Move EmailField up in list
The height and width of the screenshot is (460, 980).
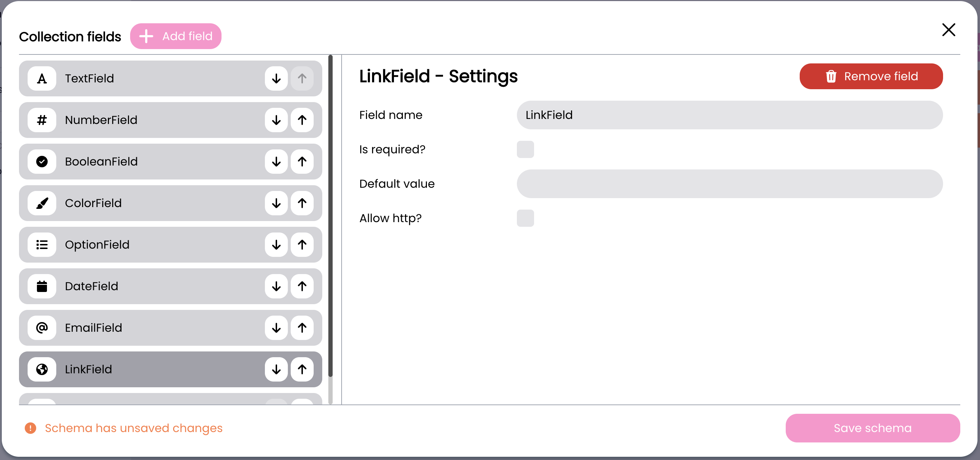(302, 328)
